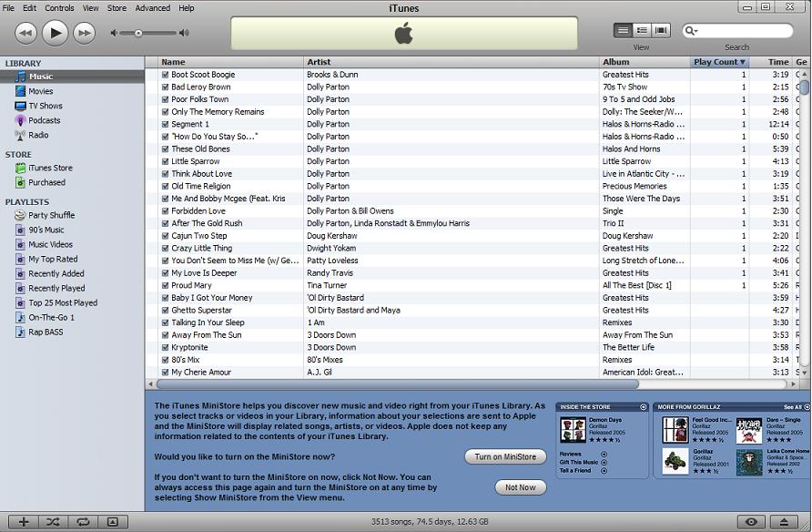Open the Purchased list

46,182
